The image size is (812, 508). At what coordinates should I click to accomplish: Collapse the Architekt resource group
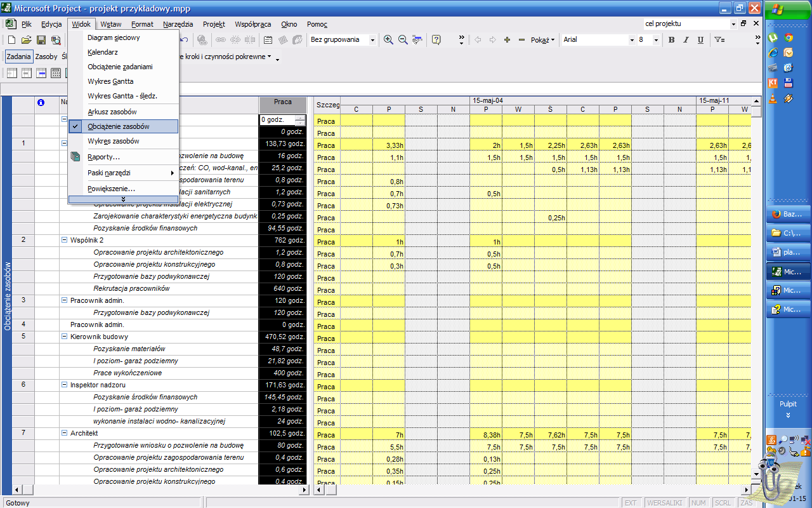(x=64, y=433)
